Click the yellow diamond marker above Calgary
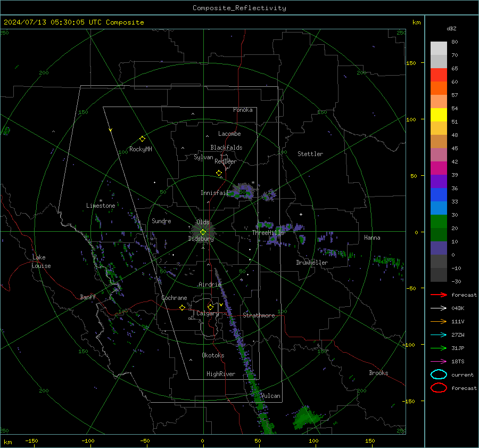Image resolution: width=479 pixels, height=448 pixels. coord(210,307)
